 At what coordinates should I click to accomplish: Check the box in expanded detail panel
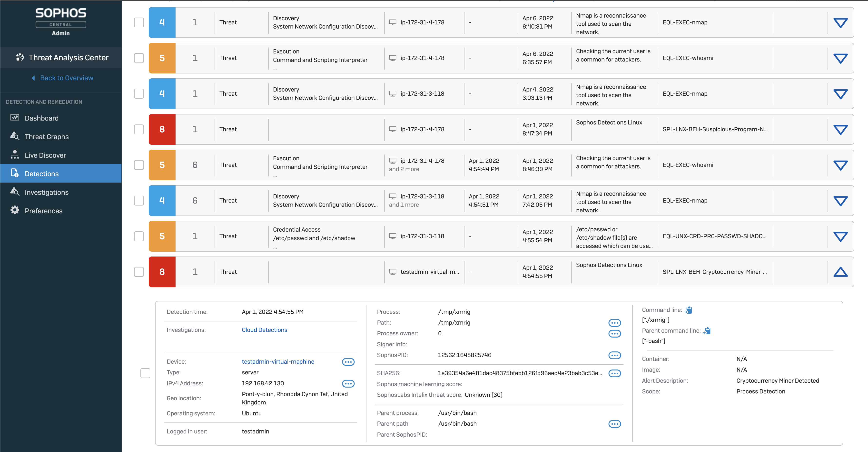pos(145,373)
